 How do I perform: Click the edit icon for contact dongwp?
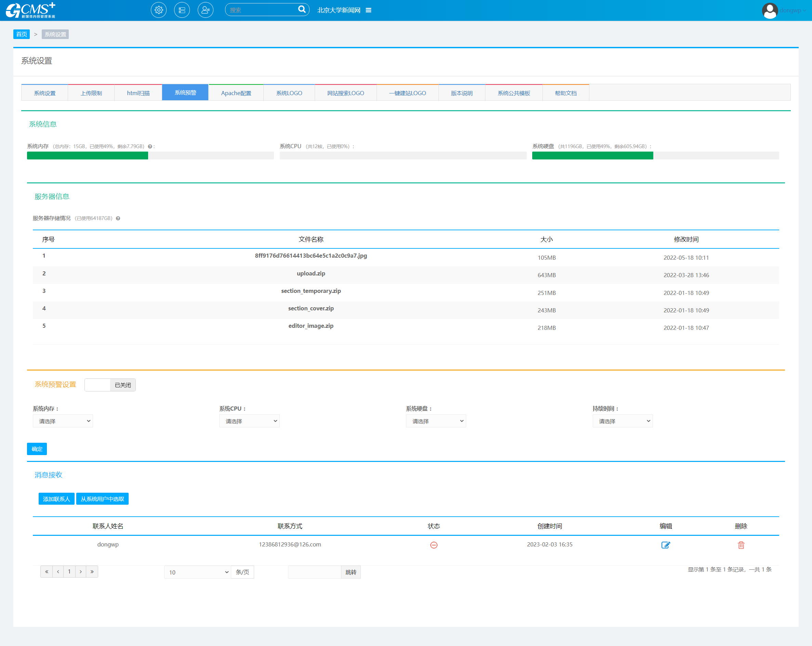tap(666, 545)
